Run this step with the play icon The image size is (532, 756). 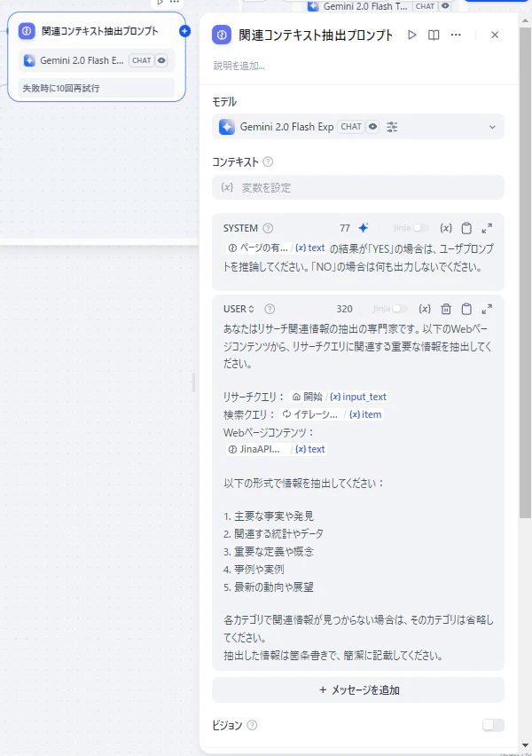click(x=411, y=35)
